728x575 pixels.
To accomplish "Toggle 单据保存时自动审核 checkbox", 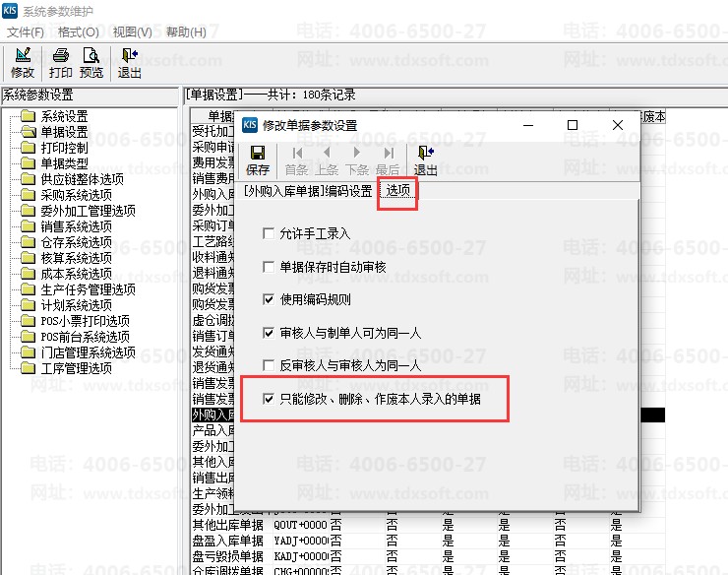I will tap(268, 267).
